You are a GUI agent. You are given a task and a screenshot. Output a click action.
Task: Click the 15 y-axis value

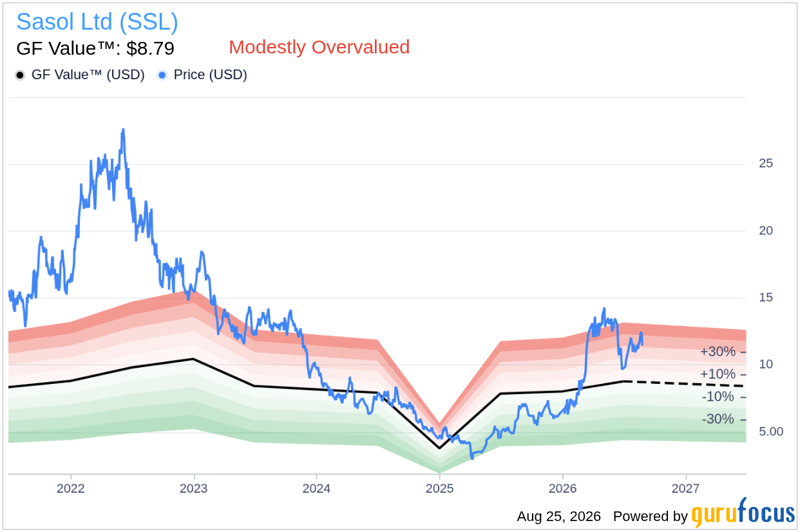coord(766,298)
